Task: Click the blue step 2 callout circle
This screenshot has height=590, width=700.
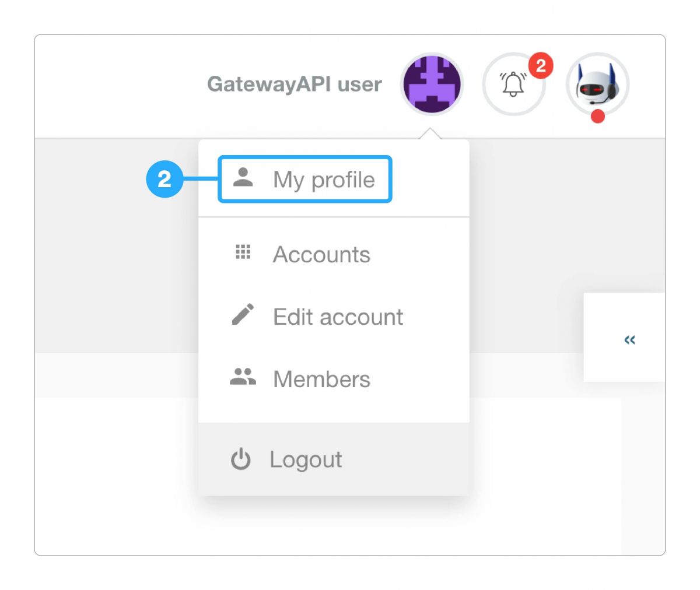Action: coord(165,180)
